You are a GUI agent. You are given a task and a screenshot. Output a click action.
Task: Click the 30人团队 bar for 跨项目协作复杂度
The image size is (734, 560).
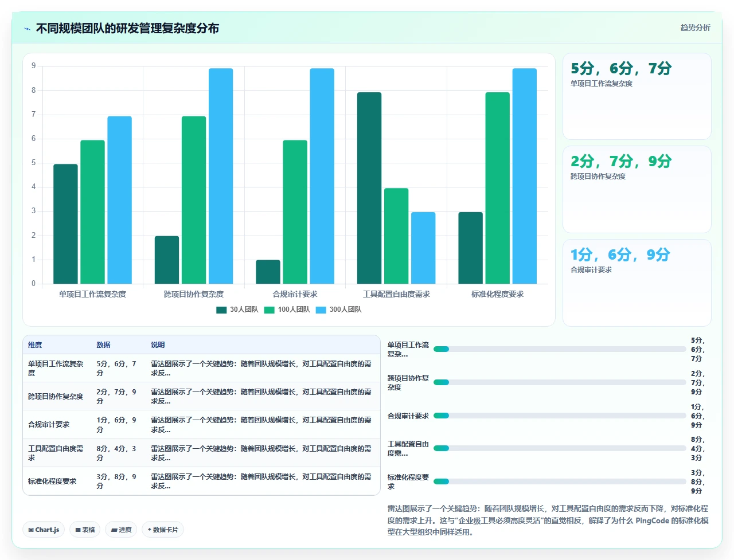click(x=167, y=260)
